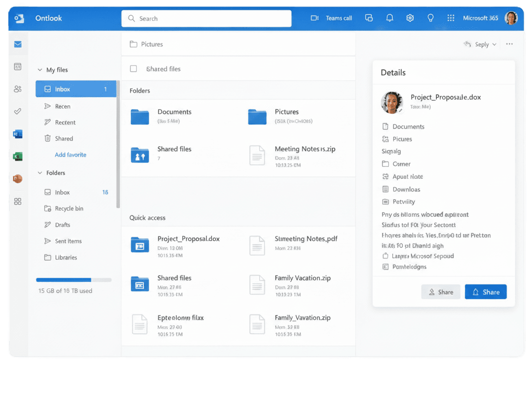This screenshot has height=414, width=532.
Task: Select Apuat note in the Details panel
Action: pos(402,177)
